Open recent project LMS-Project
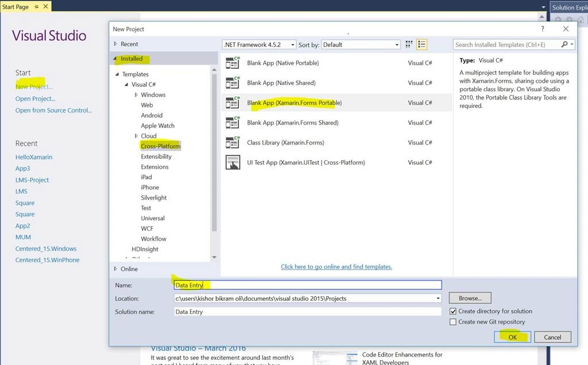The image size is (588, 365). click(32, 180)
